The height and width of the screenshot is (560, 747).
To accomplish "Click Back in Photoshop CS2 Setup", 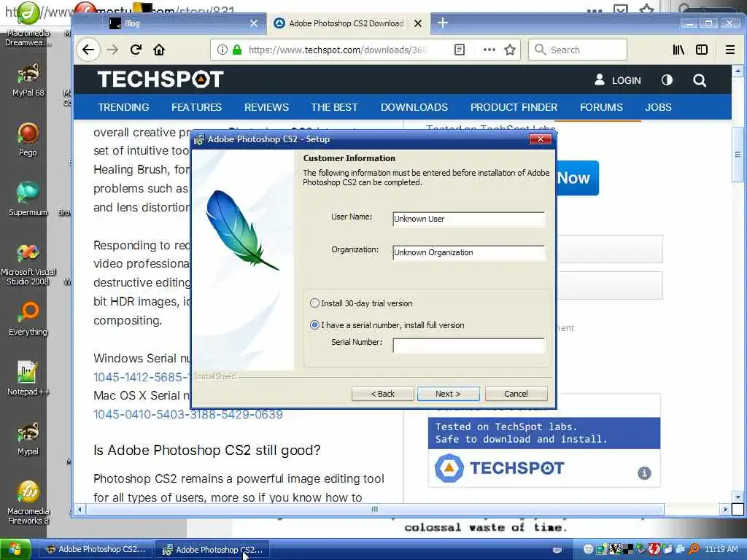I will pyautogui.click(x=382, y=394).
